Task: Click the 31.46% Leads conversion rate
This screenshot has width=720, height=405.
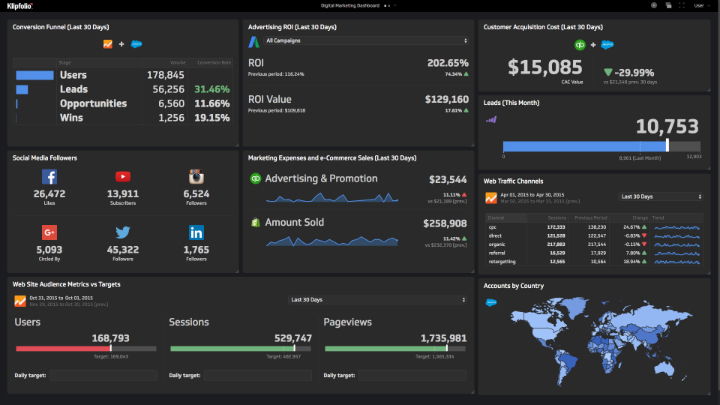Action: pyautogui.click(x=212, y=89)
